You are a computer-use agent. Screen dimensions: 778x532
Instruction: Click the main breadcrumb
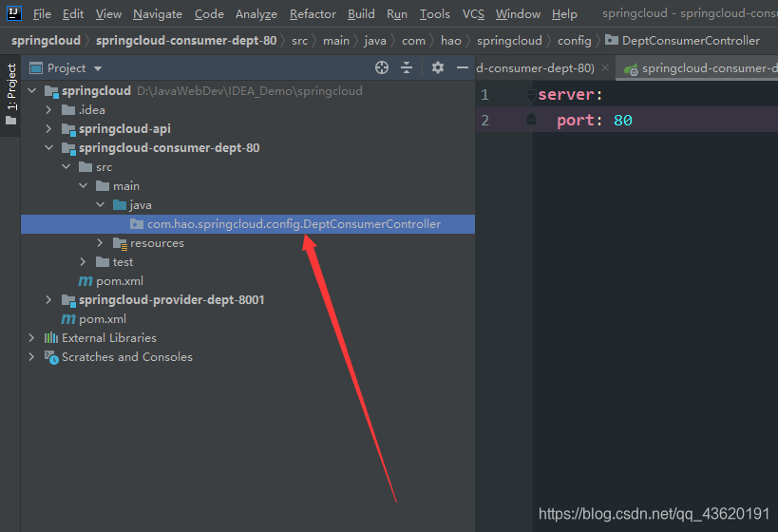336,41
